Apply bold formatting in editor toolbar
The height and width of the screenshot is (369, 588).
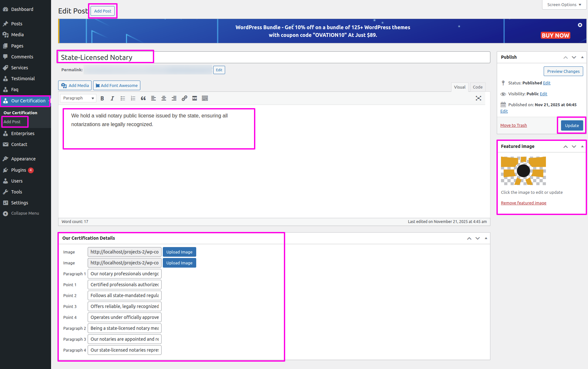pos(102,99)
